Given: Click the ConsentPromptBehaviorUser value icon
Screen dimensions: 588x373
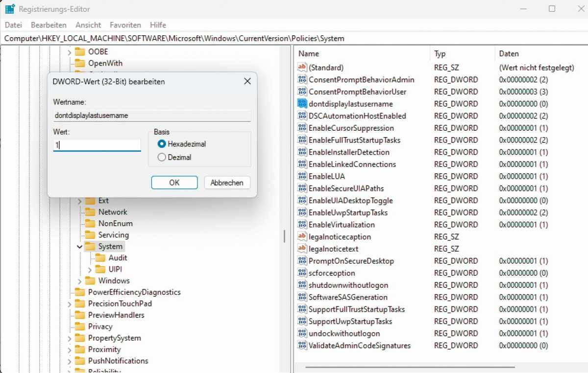Looking at the screenshot, I should coord(302,92).
